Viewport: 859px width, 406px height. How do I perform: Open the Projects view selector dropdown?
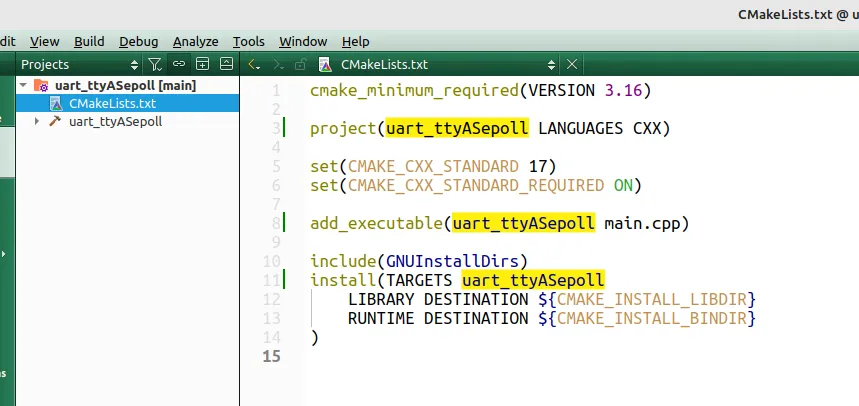coord(80,65)
